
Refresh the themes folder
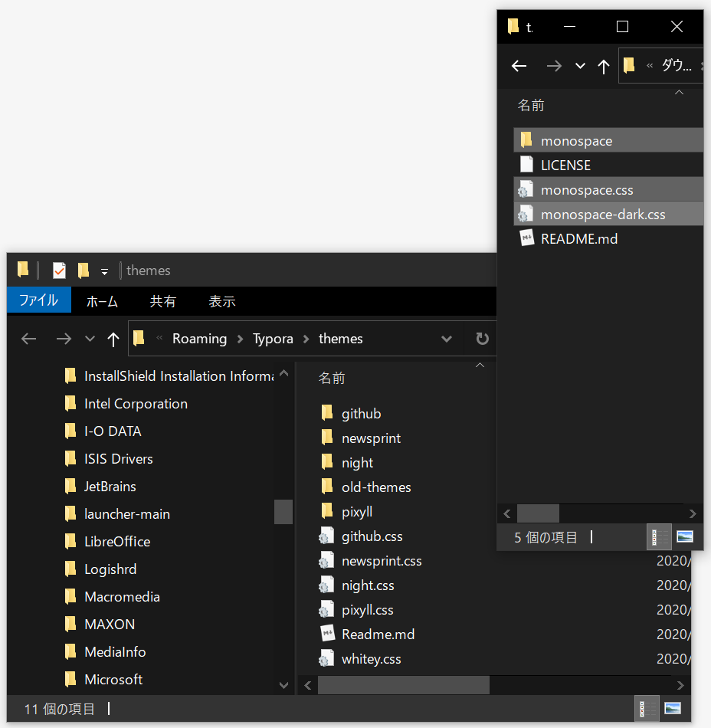[x=482, y=339]
